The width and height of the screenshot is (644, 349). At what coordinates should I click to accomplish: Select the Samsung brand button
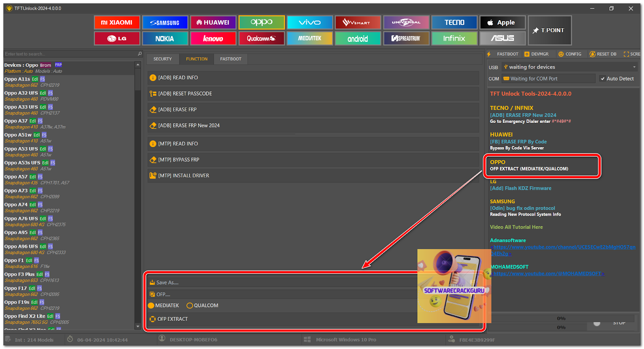(x=165, y=23)
